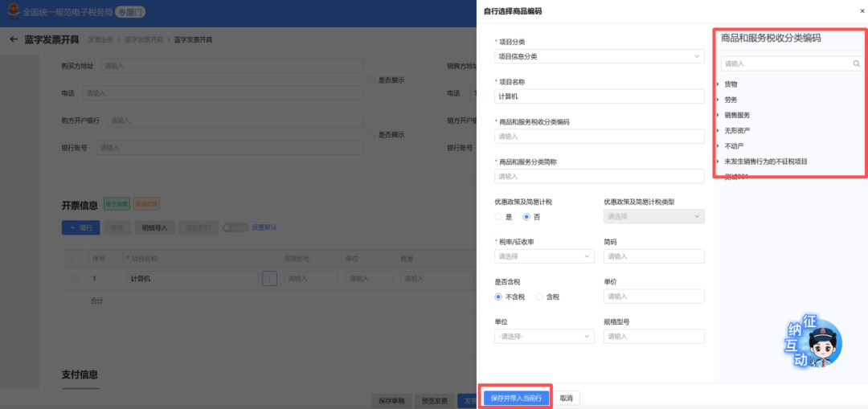The width and height of the screenshot is (868, 409).
Task: Select 否 for 优惠政策及简易计税
Action: coord(527,217)
